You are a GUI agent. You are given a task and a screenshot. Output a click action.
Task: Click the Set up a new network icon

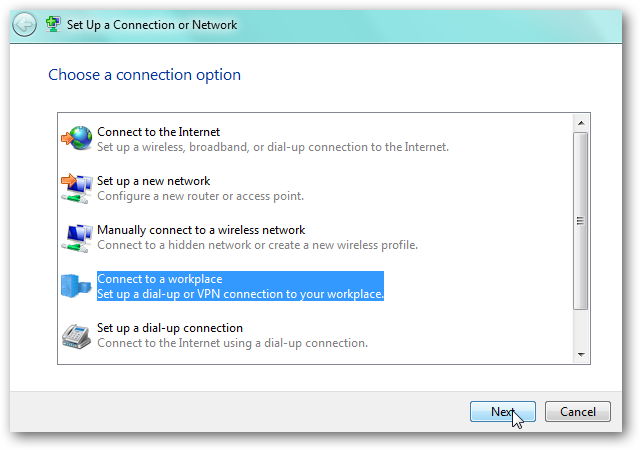(x=76, y=188)
